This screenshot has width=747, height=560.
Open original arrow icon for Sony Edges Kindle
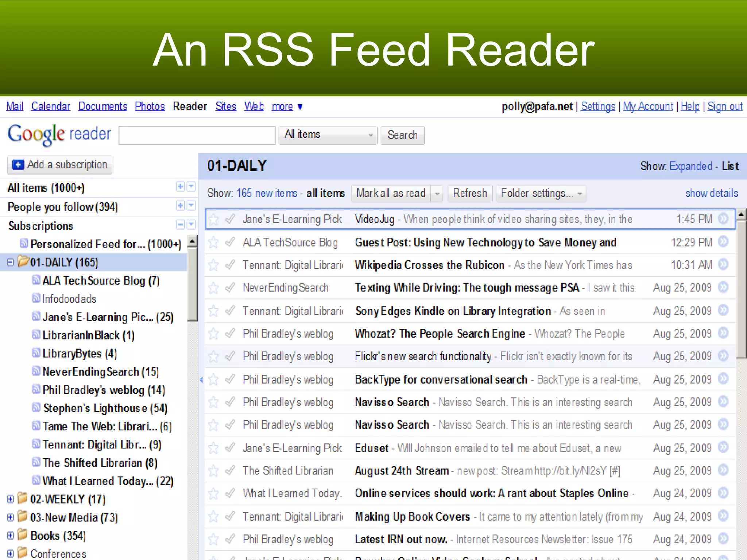point(723,310)
